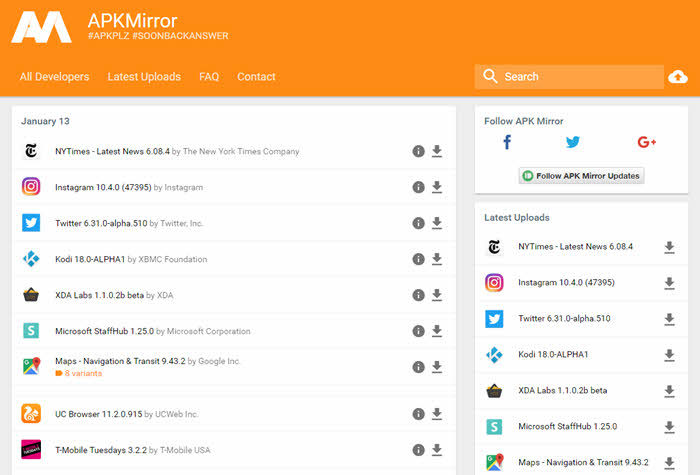Click Twitter thumbnail in Latest Uploads sidebar
Image resolution: width=700 pixels, height=475 pixels.
(x=494, y=319)
